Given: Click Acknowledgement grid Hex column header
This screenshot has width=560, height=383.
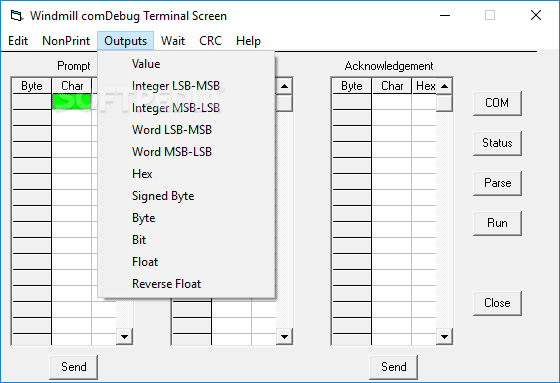Looking at the screenshot, I should click(425, 86).
